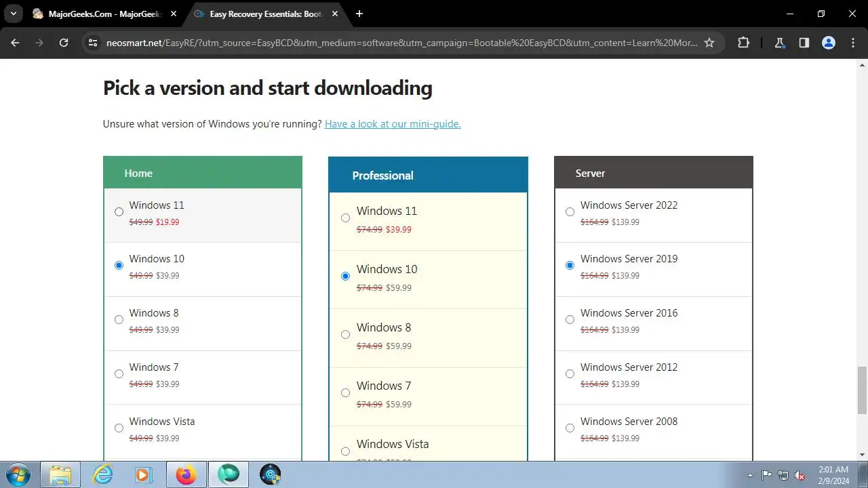Open Windows Media Player taskbar icon

[144, 474]
